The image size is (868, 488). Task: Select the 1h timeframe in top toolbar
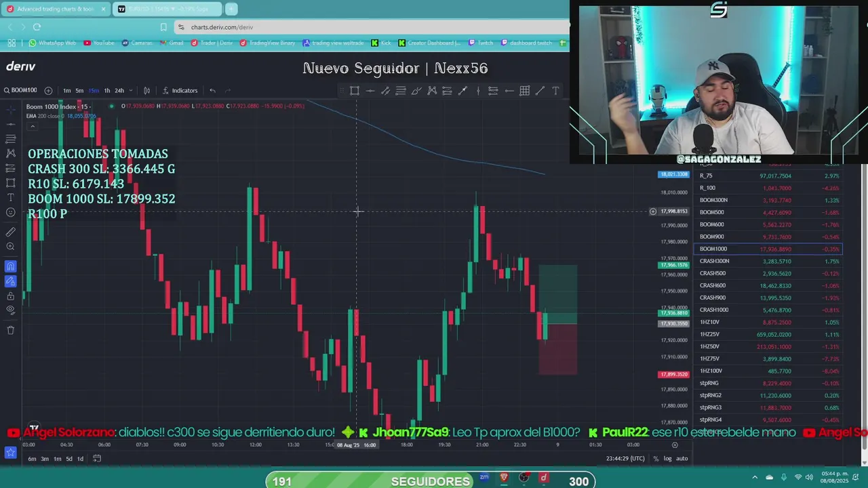tap(106, 91)
